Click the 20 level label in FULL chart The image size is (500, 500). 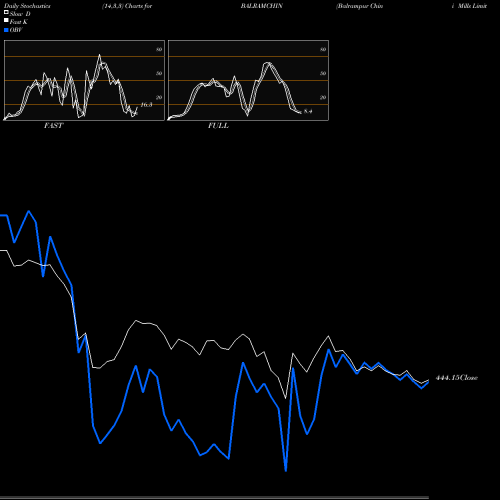pos(323,97)
